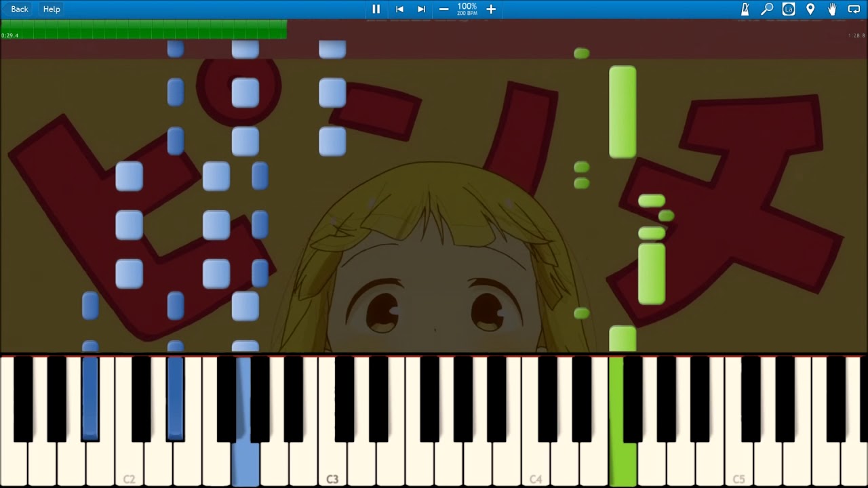Click the total time 1:28.8
The image size is (868, 488).
coord(857,35)
